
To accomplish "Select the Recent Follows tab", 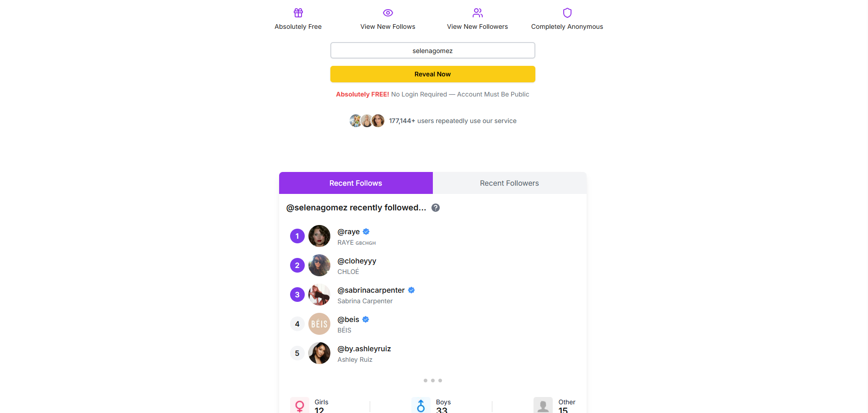I will click(356, 183).
